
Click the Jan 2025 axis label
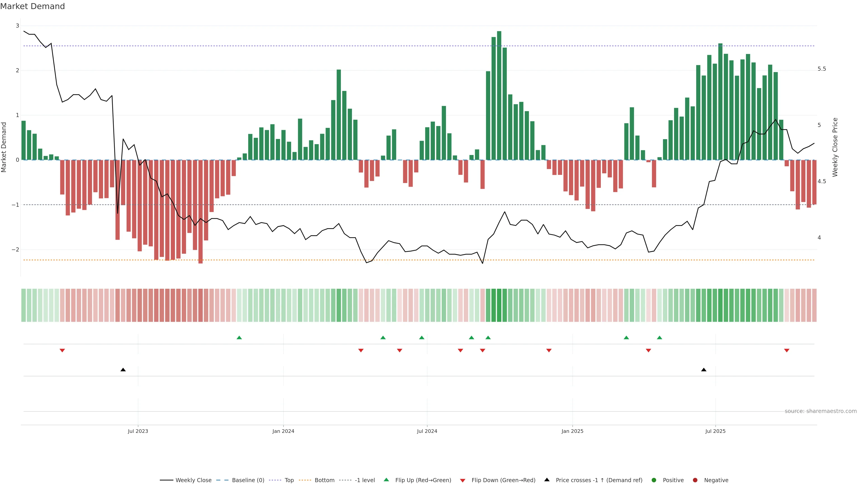[572, 432]
